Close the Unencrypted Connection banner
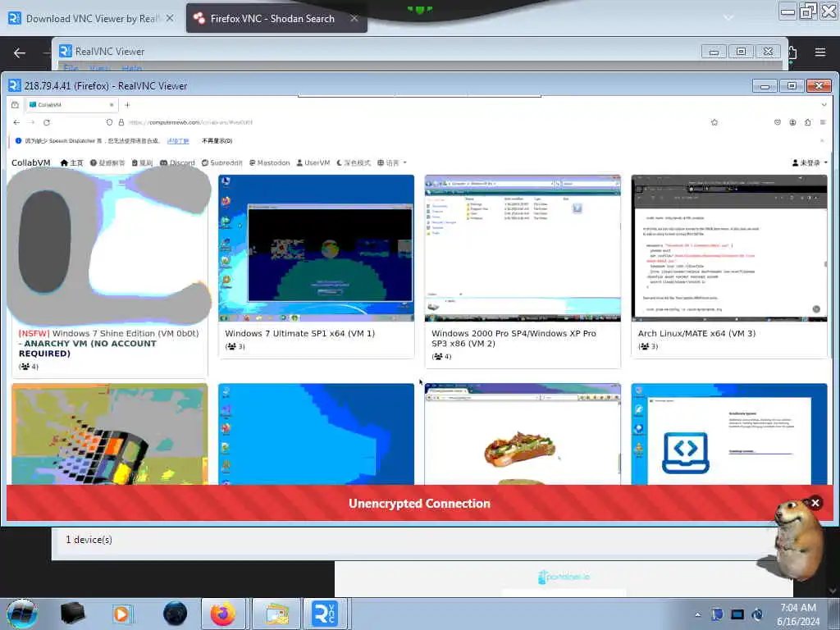The height and width of the screenshot is (630, 840). [815, 503]
